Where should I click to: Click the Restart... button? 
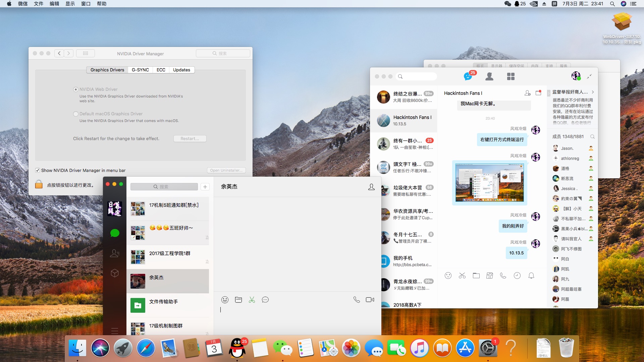pos(190,138)
